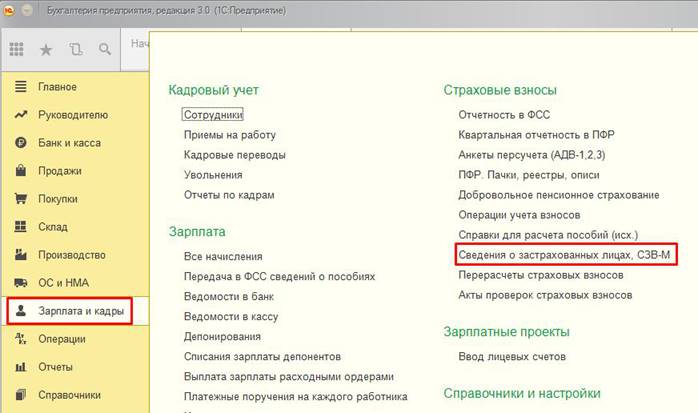Open Сведения о застрахованных лицах, СЗВ-М
The width and height of the screenshot is (698, 413).
click(565, 255)
